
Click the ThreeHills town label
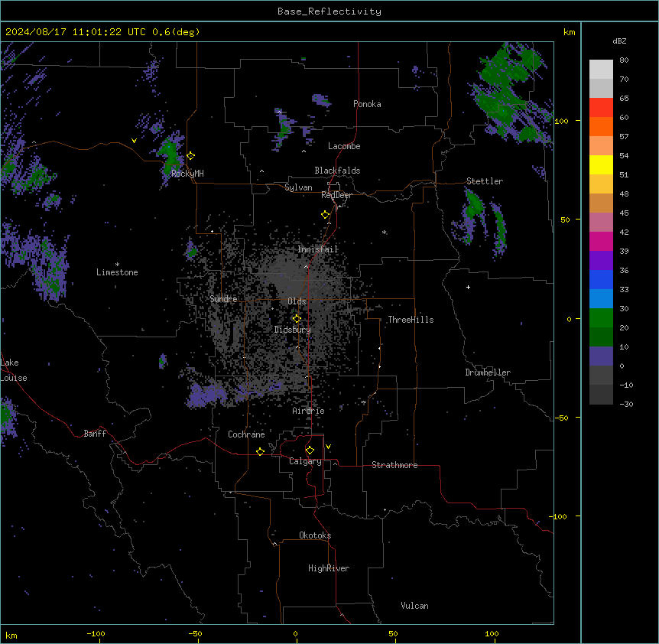pyautogui.click(x=411, y=320)
